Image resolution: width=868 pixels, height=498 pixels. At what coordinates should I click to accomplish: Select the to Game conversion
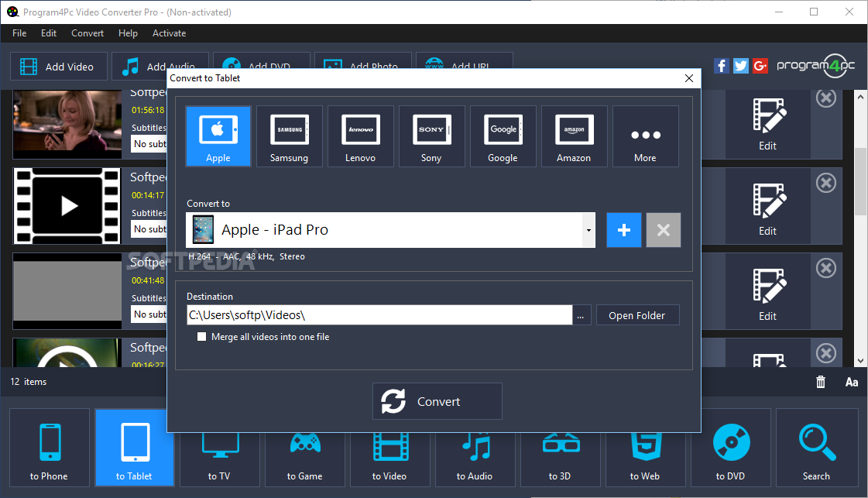tap(304, 460)
